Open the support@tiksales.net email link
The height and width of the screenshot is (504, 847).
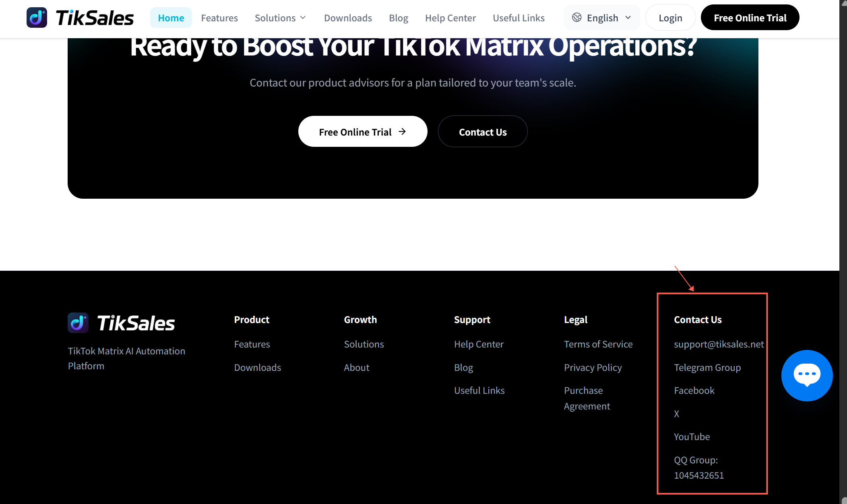coord(719,344)
